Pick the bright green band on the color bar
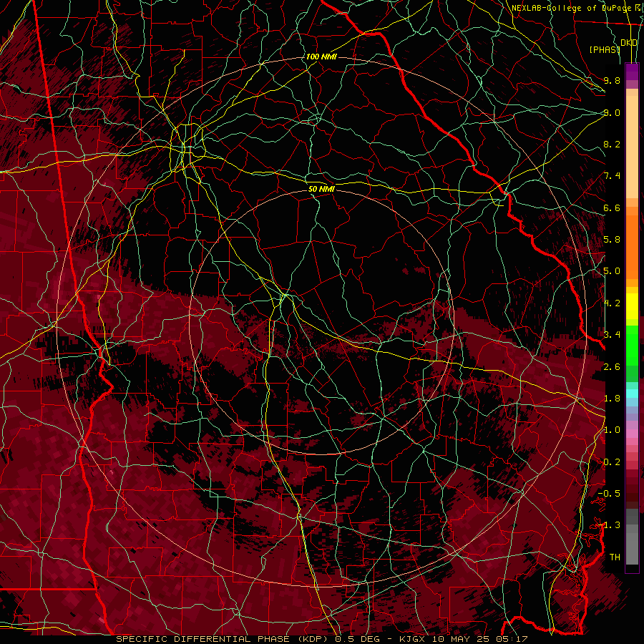The image size is (644, 644). 632,345
